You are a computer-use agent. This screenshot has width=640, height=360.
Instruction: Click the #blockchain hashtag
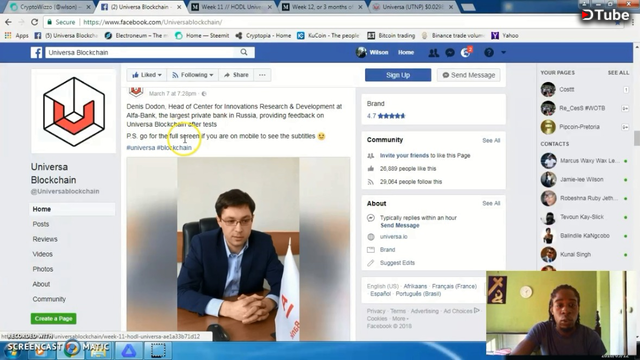coord(174,148)
